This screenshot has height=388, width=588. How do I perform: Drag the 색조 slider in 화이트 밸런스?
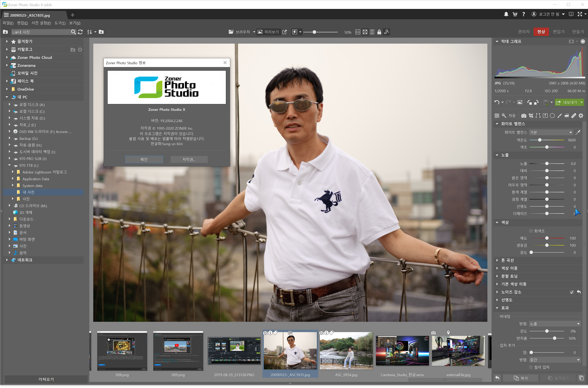[547, 147]
